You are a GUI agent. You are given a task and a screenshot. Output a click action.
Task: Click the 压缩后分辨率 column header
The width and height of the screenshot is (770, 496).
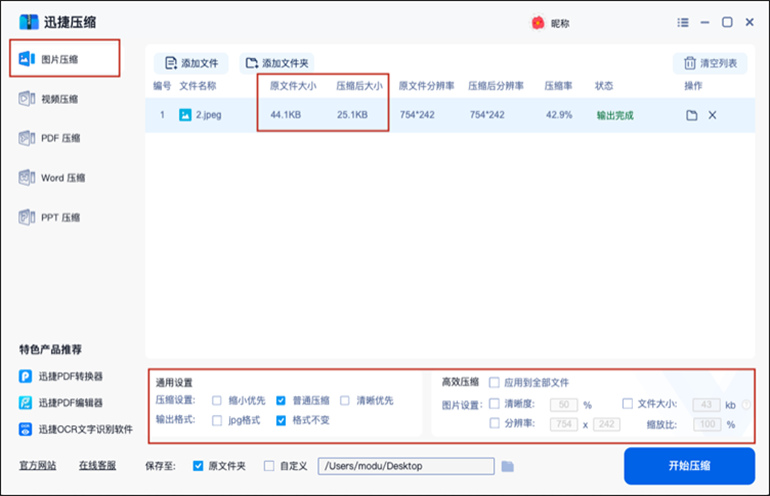coord(495,86)
